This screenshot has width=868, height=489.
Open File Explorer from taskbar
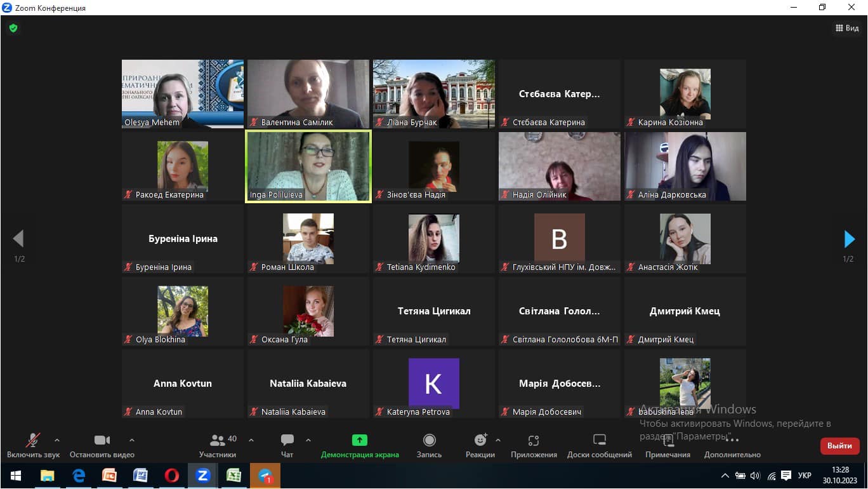tap(47, 476)
